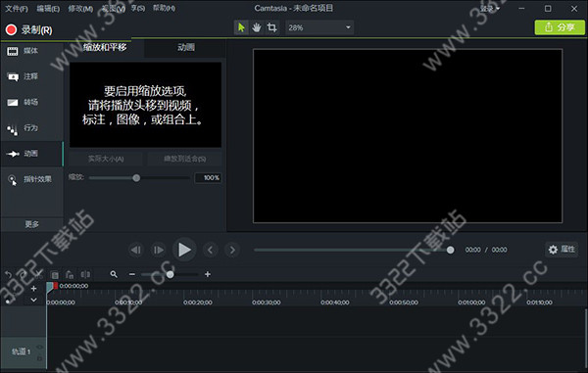Click the 实际大小(A) button
This screenshot has height=373, width=588.
click(x=106, y=159)
